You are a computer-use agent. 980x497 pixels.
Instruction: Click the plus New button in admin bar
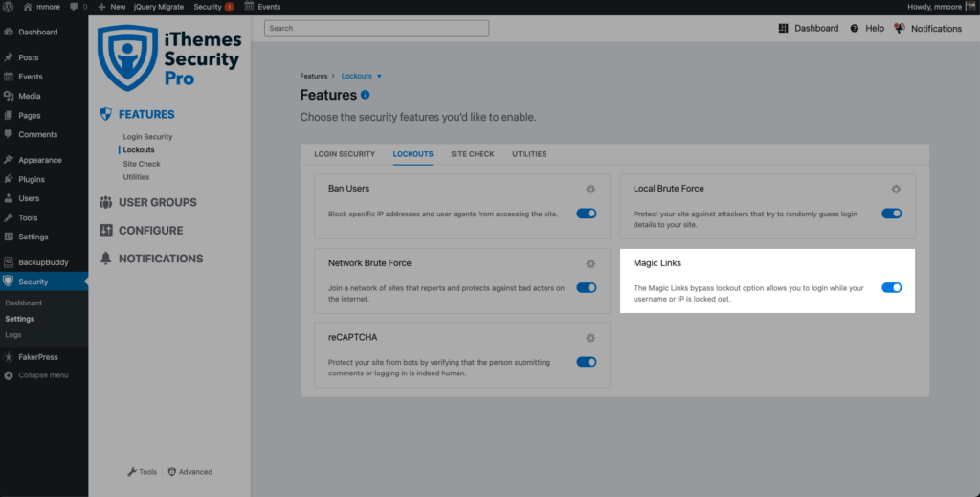point(111,7)
